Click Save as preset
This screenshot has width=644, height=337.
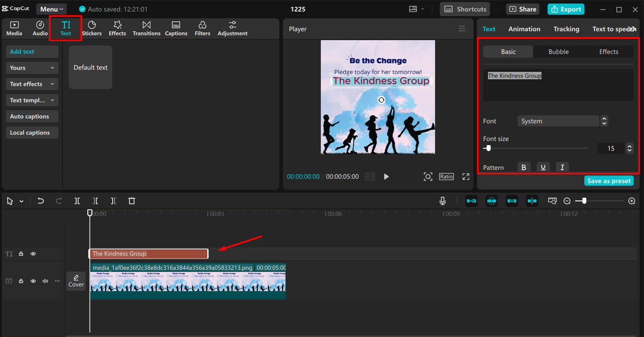click(x=609, y=181)
